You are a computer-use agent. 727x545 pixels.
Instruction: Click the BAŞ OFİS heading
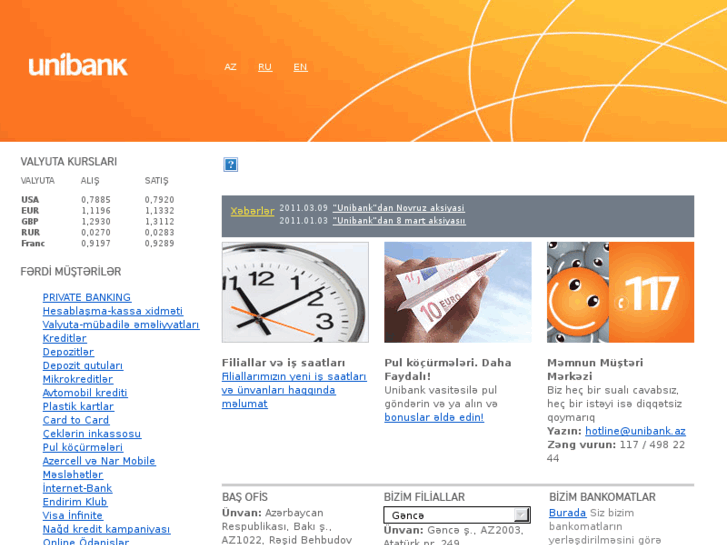(245, 497)
